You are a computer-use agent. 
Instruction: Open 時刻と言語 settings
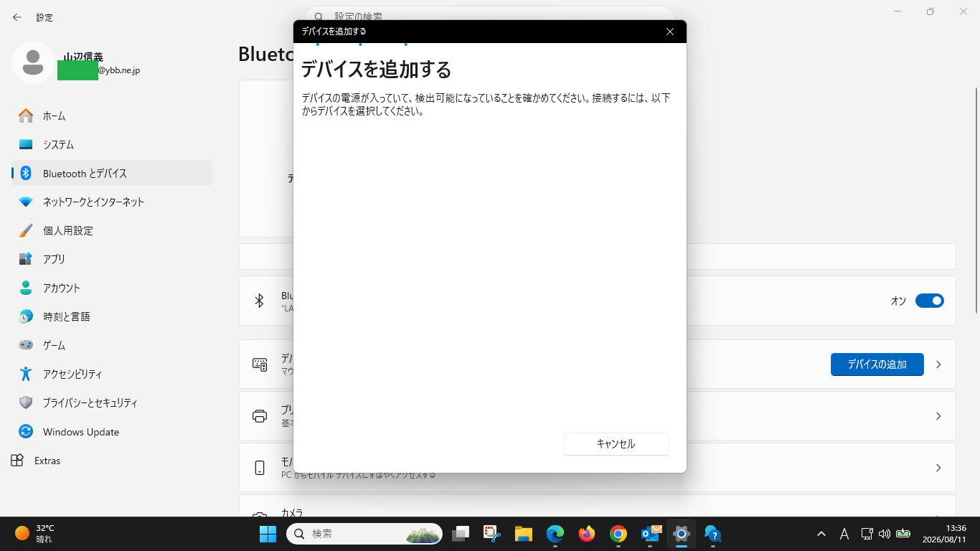click(112, 316)
